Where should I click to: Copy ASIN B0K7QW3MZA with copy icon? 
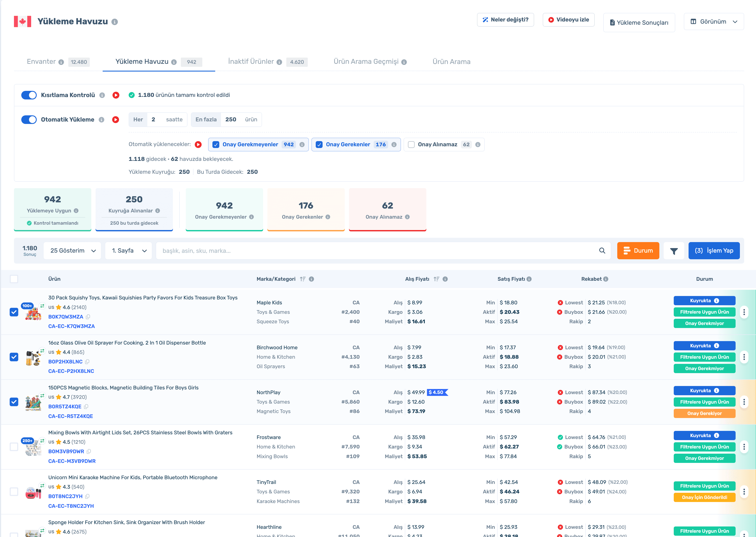pyautogui.click(x=88, y=317)
